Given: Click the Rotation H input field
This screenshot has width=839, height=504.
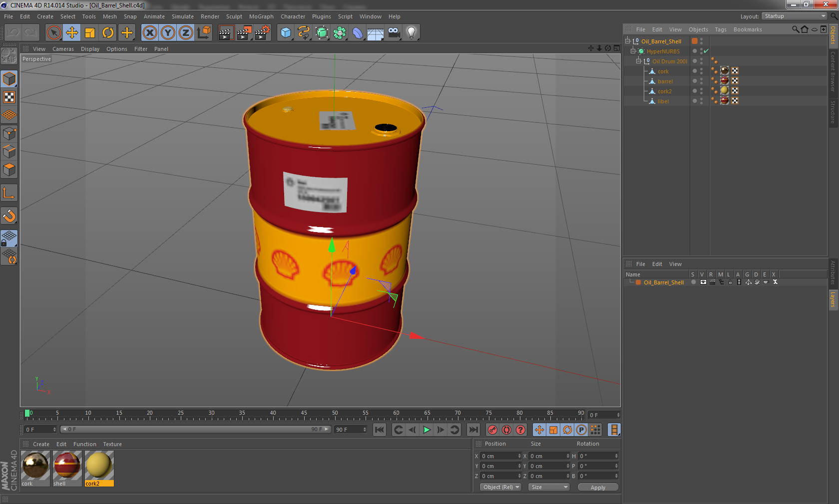Looking at the screenshot, I should click(x=598, y=456).
